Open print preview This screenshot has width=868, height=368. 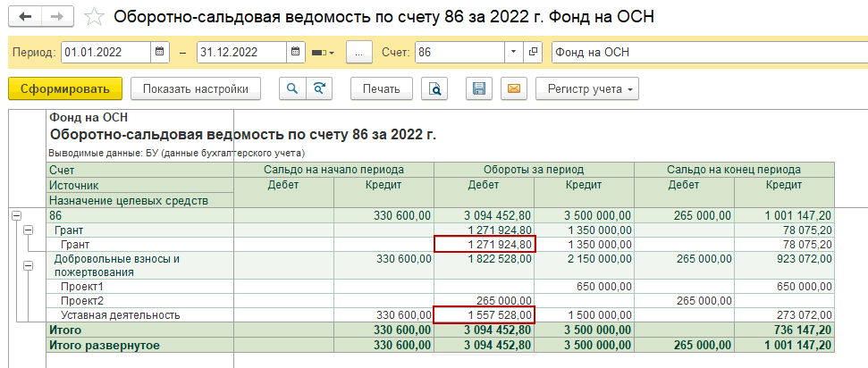434,88
